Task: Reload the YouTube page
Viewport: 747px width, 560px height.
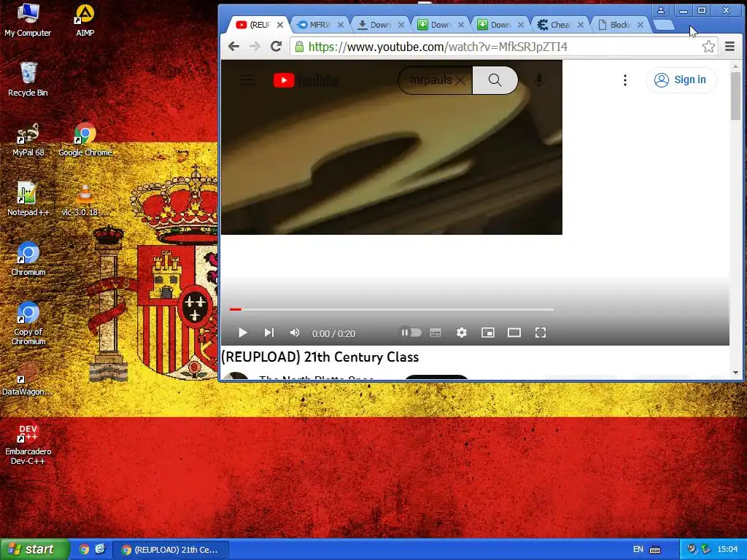Action: 276,46
